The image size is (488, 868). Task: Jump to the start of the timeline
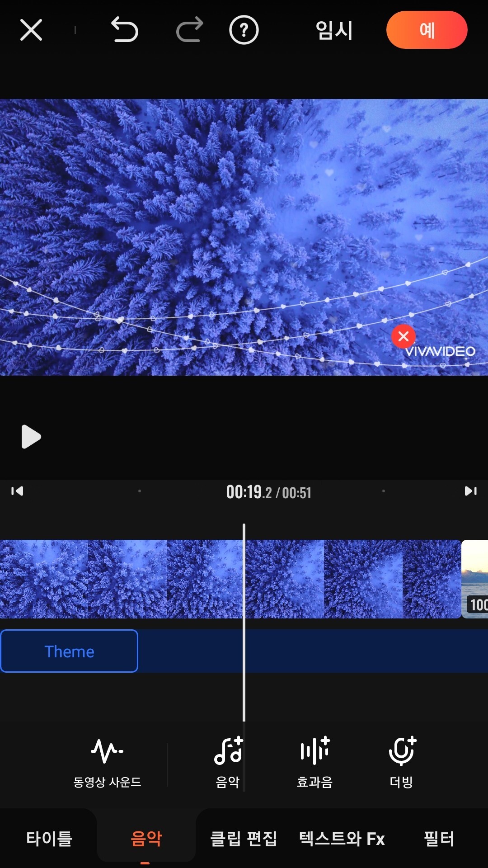(x=17, y=491)
